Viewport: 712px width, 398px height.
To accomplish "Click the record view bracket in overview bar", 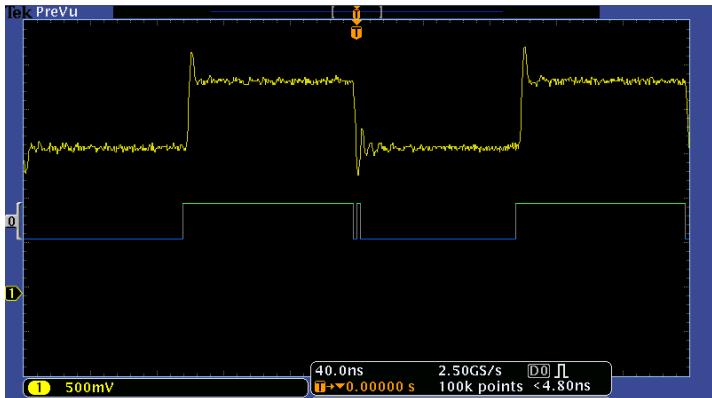I will point(356,12).
